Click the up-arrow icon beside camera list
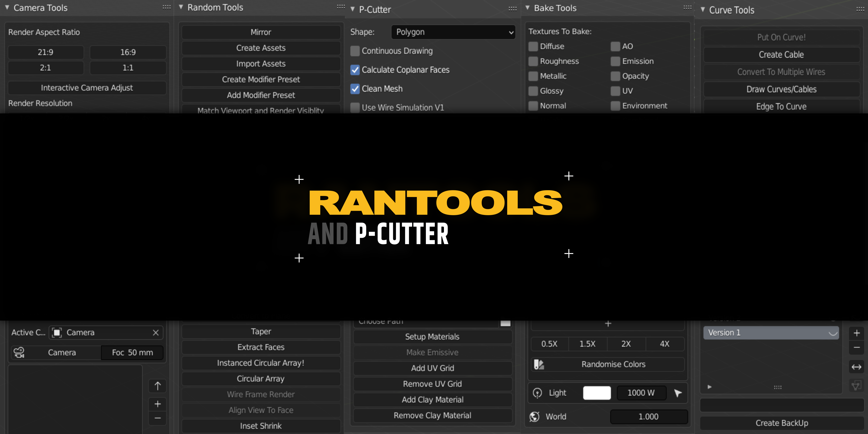Image resolution: width=868 pixels, height=434 pixels. click(157, 386)
